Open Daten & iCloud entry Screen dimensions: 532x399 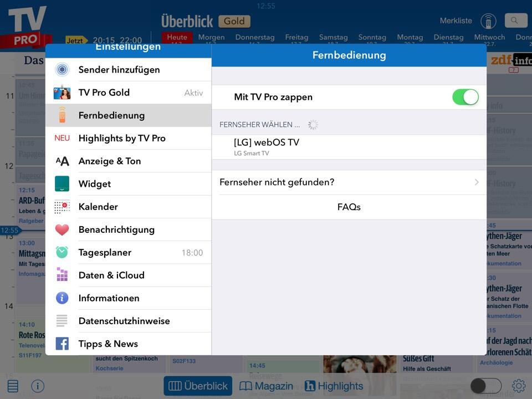[x=128, y=275]
